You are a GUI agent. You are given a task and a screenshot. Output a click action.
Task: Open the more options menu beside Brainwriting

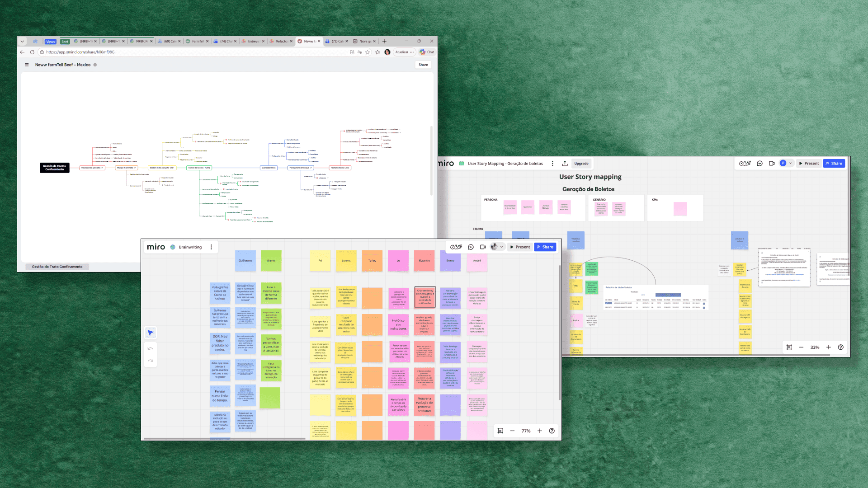(x=211, y=247)
